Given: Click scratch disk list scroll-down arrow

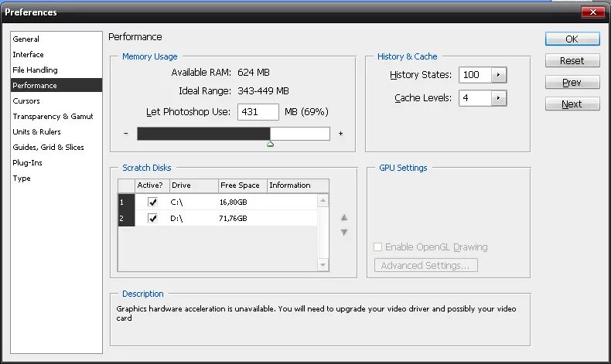Looking at the screenshot, I should [x=323, y=265].
